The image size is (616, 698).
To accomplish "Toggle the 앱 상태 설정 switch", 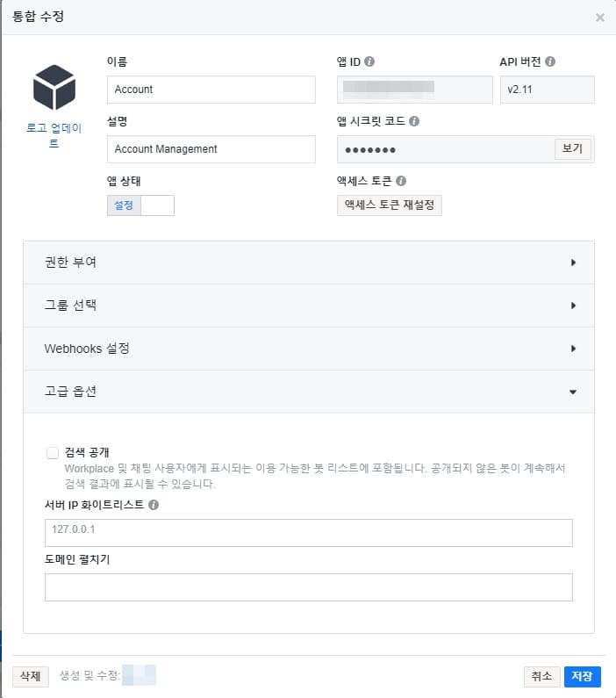I will (140, 205).
